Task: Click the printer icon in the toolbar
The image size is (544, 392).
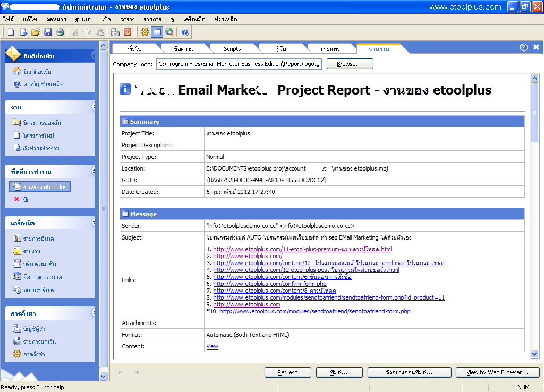Action: 60,32
